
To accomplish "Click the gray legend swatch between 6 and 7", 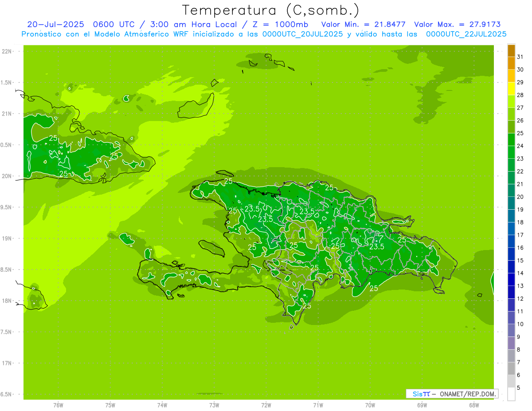I will pyautogui.click(x=511, y=368).
